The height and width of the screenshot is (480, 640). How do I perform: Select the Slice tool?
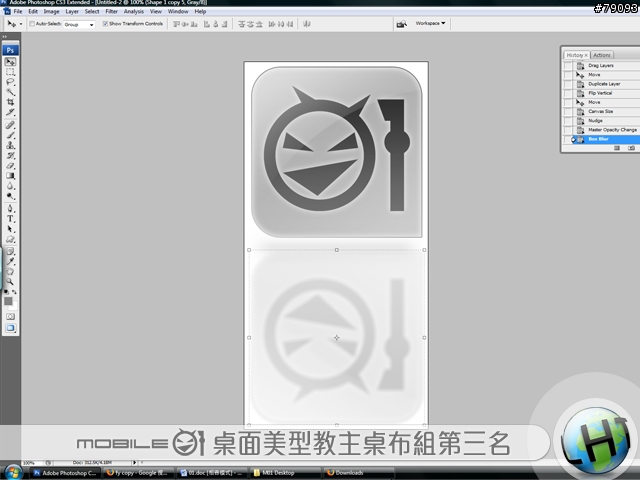click(10, 112)
